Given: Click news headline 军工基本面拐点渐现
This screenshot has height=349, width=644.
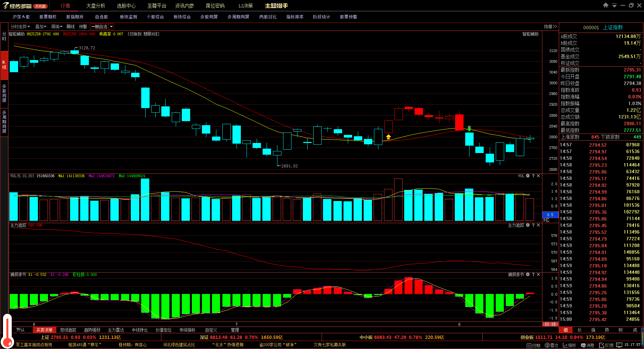Looking at the screenshot, I should coord(34,345).
